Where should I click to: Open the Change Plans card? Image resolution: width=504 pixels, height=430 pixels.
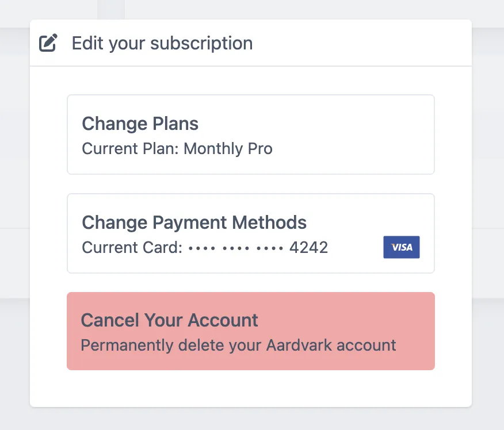250,134
